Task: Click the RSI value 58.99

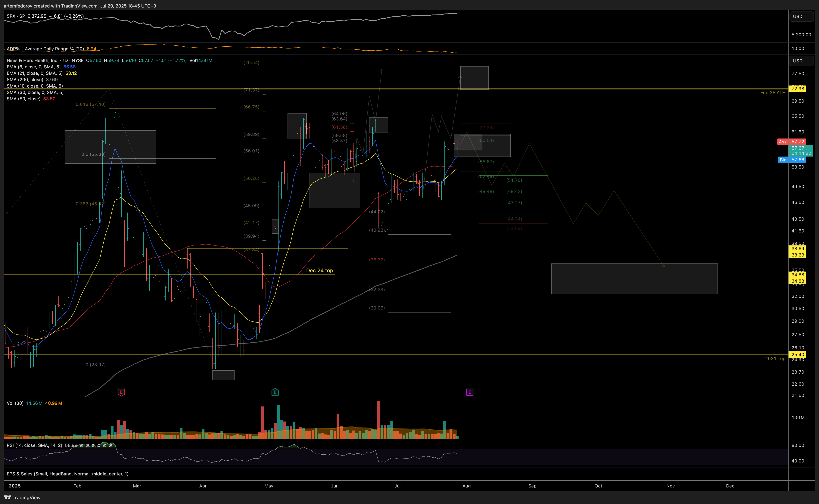Action: pos(71,445)
